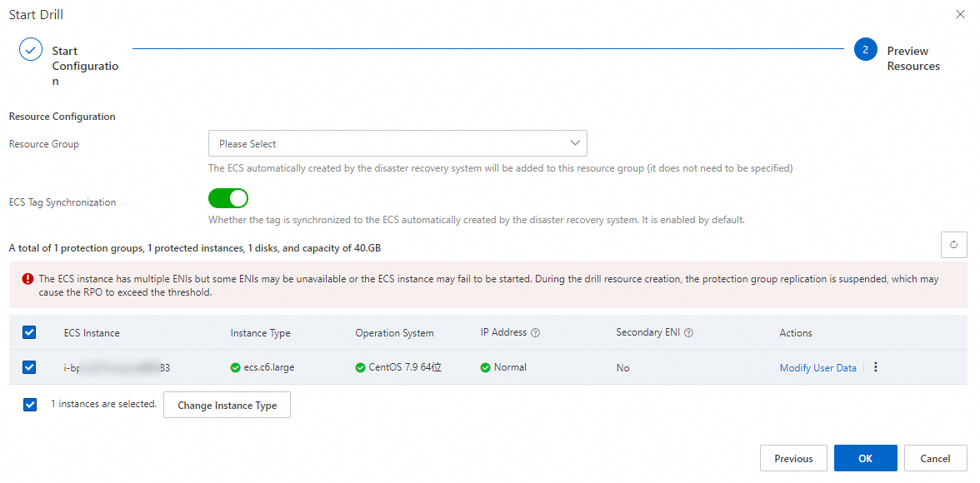Confirm the drill with OK button

click(x=865, y=459)
